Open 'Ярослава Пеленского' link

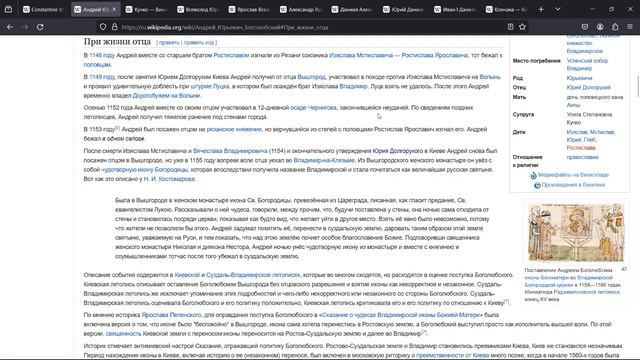pos(171,315)
